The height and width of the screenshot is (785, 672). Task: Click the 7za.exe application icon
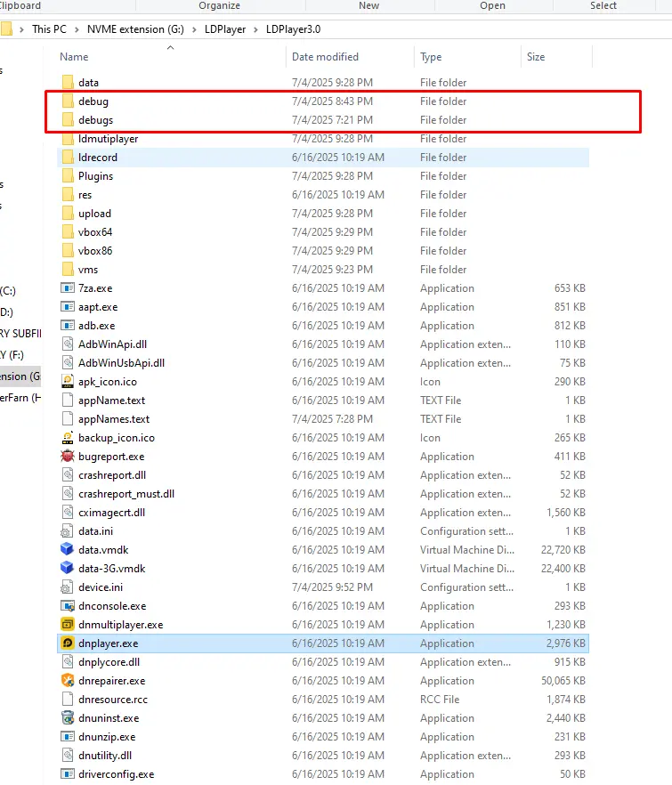click(x=68, y=287)
